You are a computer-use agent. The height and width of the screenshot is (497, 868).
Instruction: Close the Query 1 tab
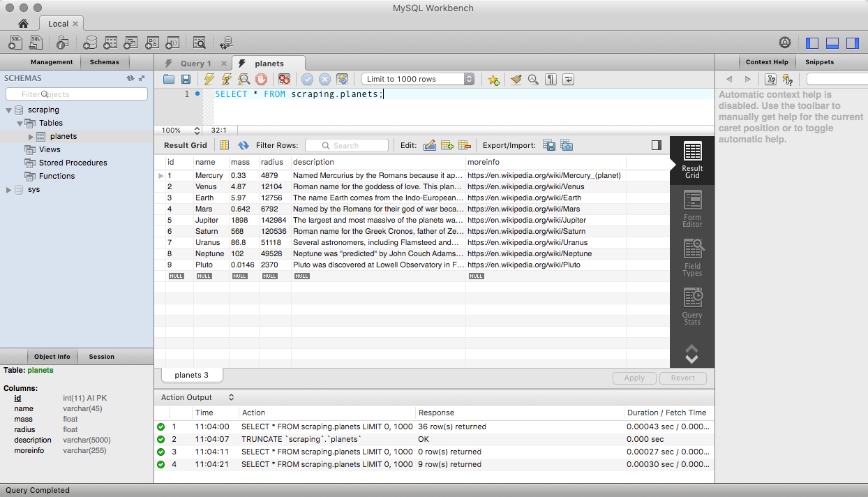[223, 64]
